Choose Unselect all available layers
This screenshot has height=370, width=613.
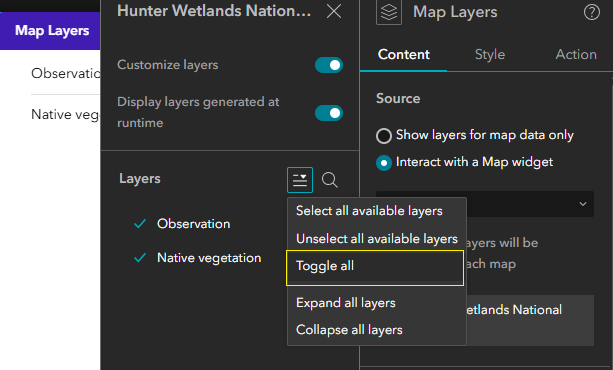coord(376,239)
